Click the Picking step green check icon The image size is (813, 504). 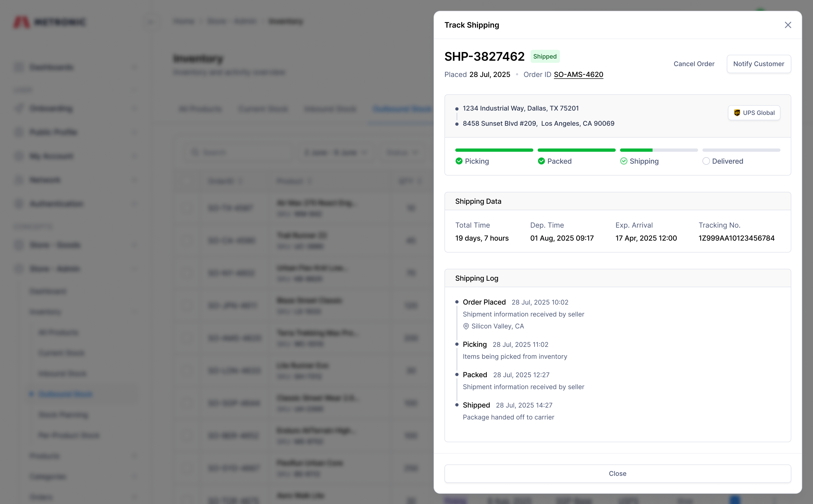459,161
